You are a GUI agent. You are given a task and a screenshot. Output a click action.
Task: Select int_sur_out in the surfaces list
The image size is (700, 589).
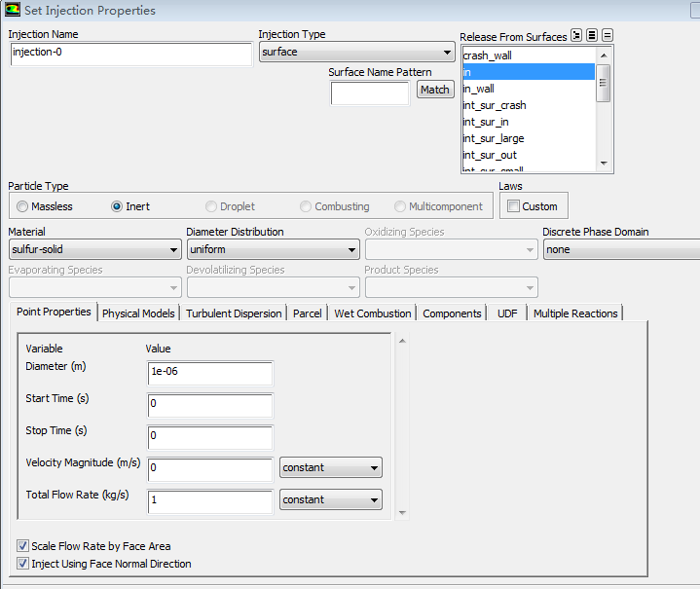[x=529, y=155]
